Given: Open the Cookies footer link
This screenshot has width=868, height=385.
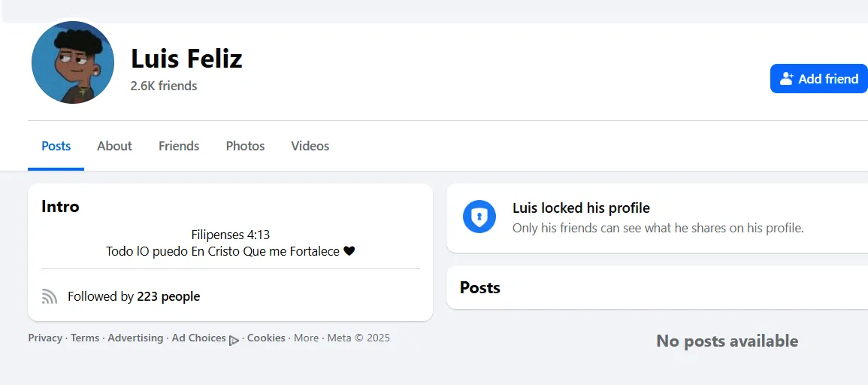Looking at the screenshot, I should [x=266, y=338].
